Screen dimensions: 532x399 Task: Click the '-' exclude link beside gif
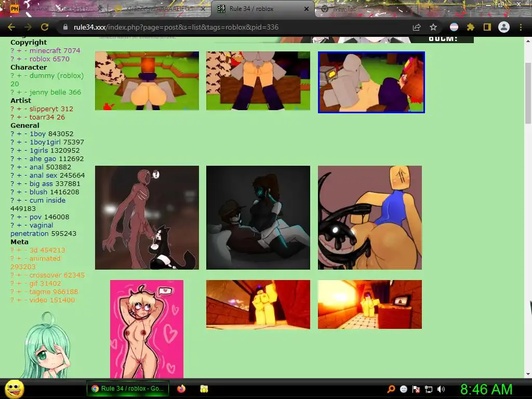[x=25, y=283]
